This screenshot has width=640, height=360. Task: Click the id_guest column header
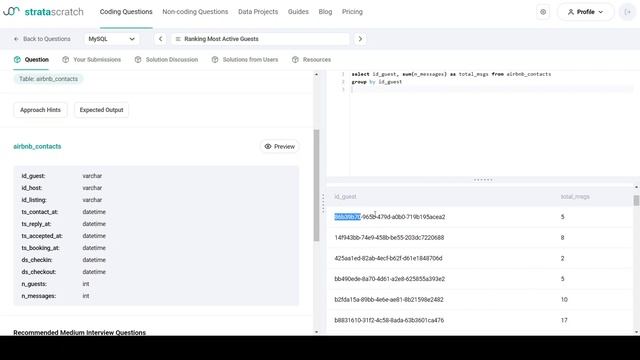(345, 197)
